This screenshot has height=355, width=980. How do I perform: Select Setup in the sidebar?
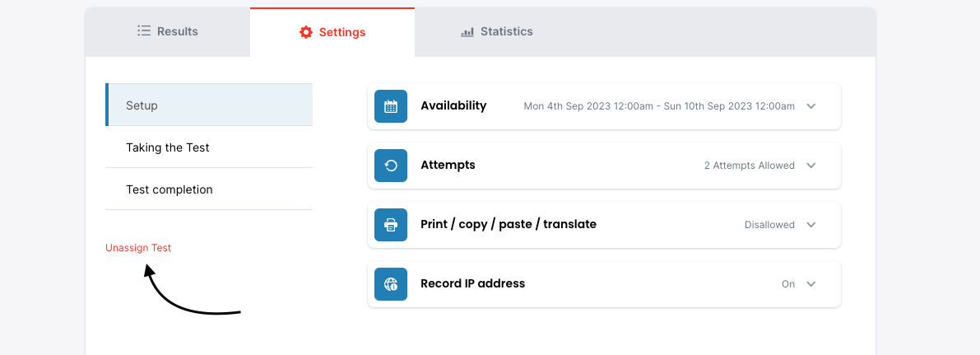[209, 105]
